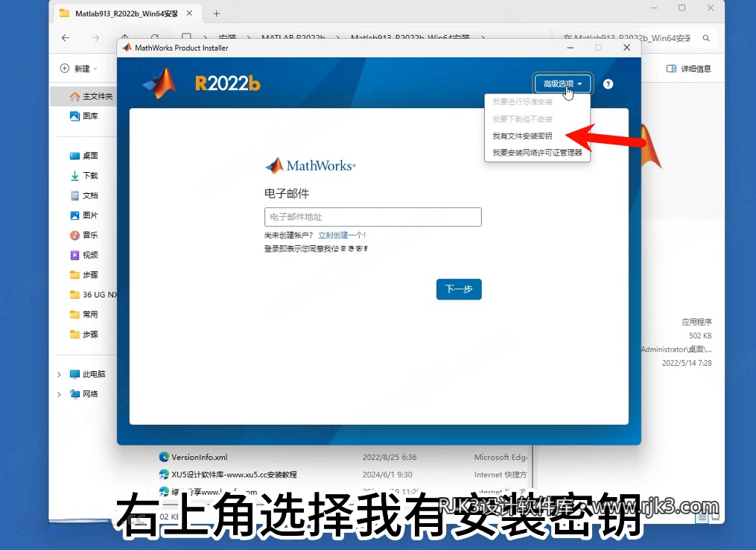Go forward in File Explorer

click(x=95, y=37)
